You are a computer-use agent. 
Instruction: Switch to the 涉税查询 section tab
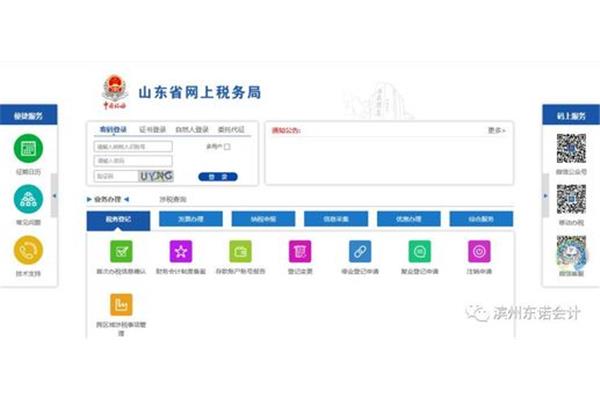[x=173, y=199]
